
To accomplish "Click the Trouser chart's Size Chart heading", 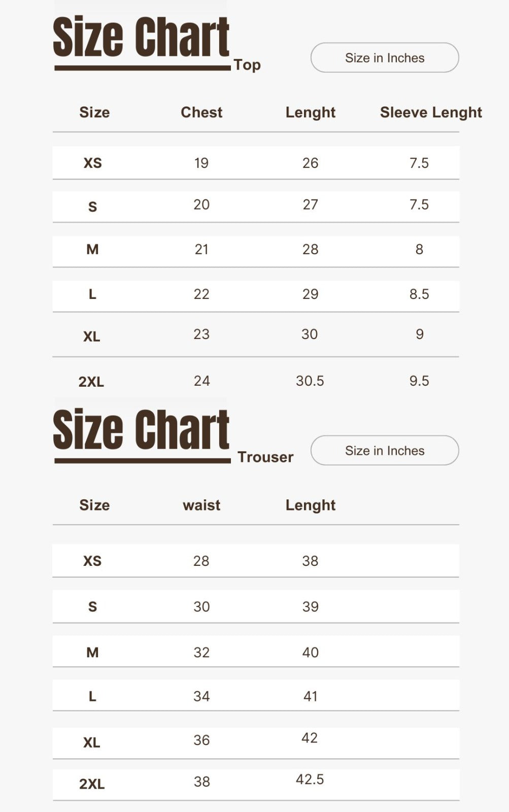I will [141, 430].
